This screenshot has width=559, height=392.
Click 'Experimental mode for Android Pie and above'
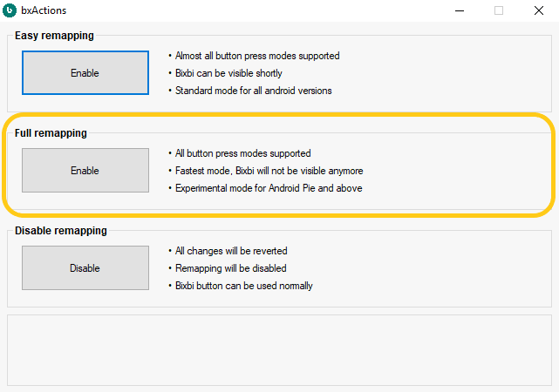point(269,188)
